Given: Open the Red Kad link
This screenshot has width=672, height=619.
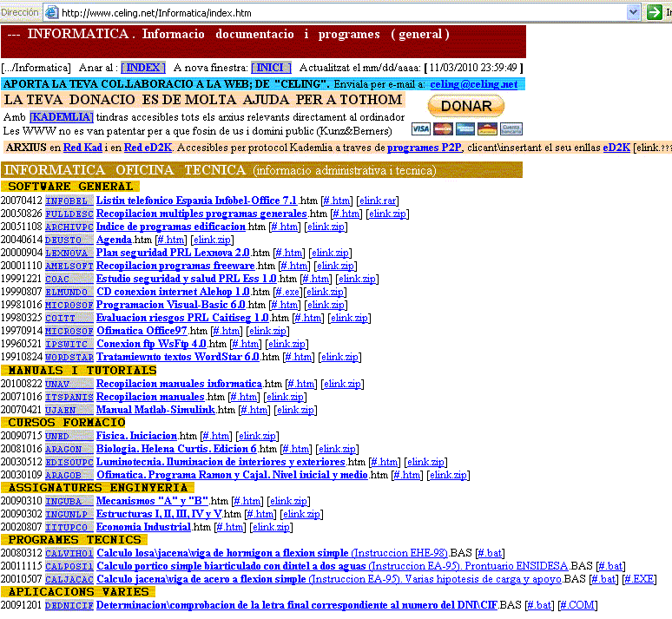Looking at the screenshot, I should click(x=82, y=148).
